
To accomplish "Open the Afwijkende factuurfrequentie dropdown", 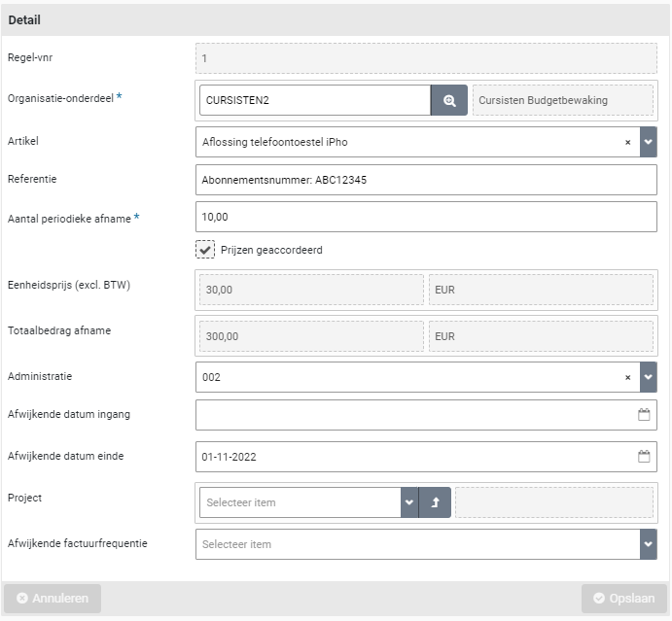I will [x=649, y=544].
